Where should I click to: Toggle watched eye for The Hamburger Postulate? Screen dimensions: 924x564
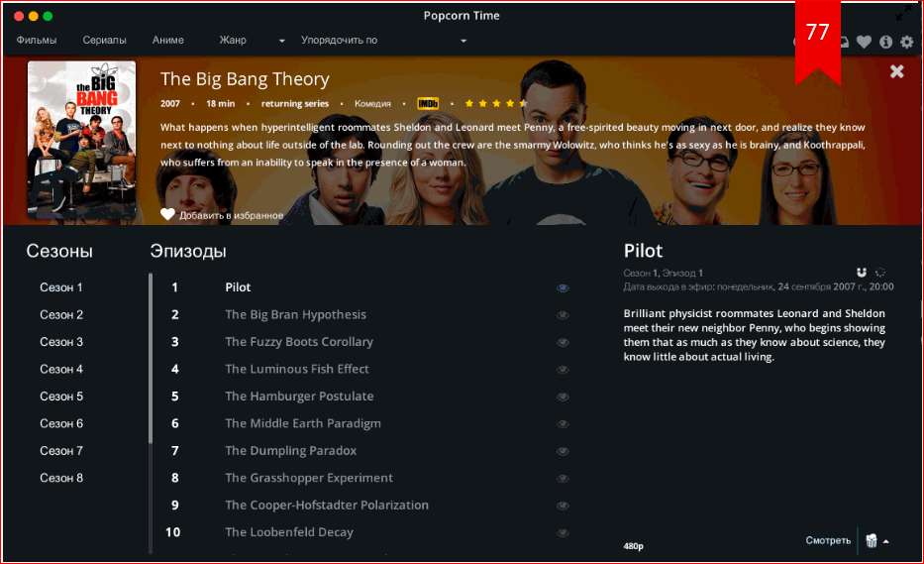[x=563, y=396]
